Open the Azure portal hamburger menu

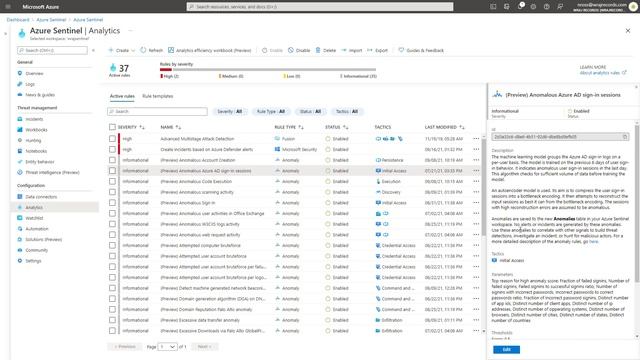click(x=8, y=7)
